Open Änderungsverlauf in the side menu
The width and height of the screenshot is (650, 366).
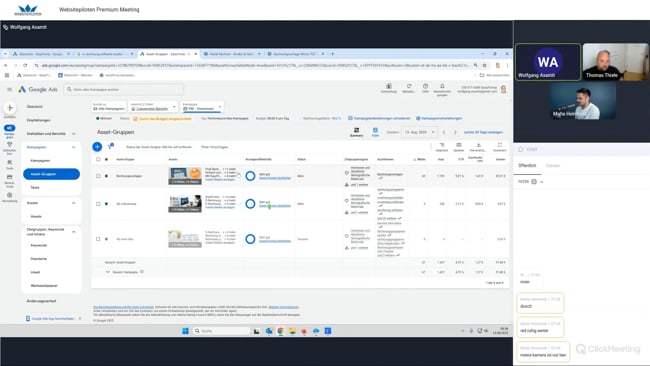click(41, 301)
